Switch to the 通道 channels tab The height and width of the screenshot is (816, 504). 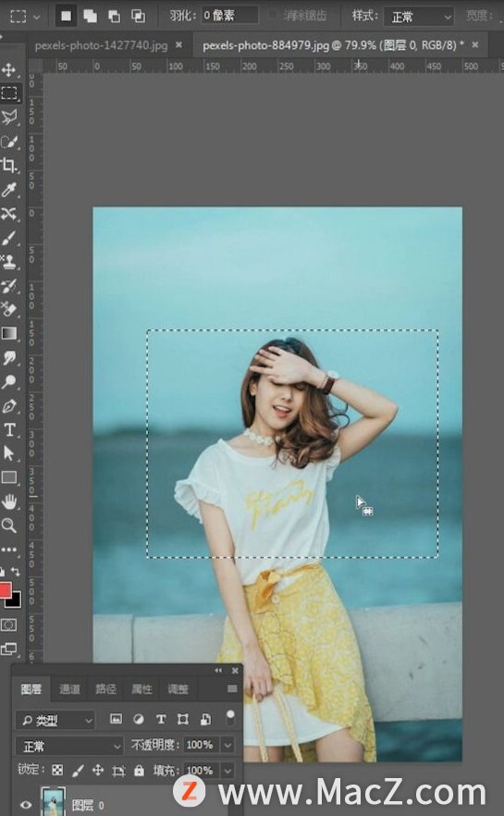tap(69, 689)
